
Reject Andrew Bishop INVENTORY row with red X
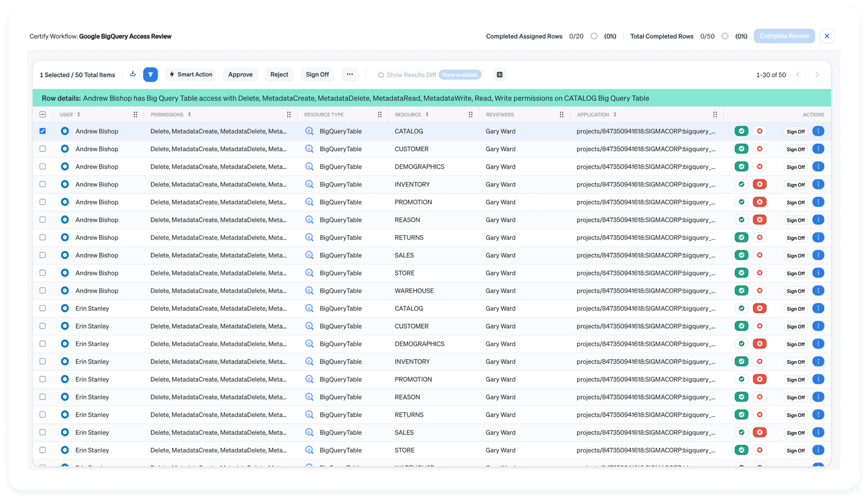click(x=759, y=184)
